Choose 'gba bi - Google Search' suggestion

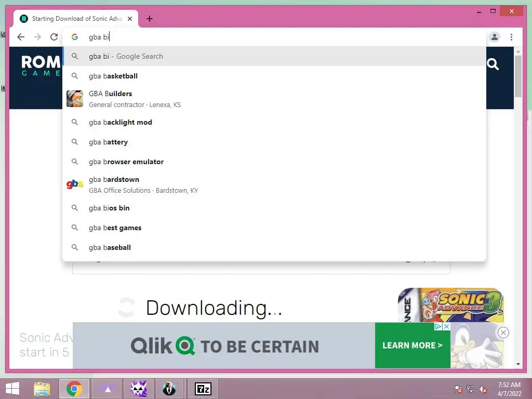274,56
